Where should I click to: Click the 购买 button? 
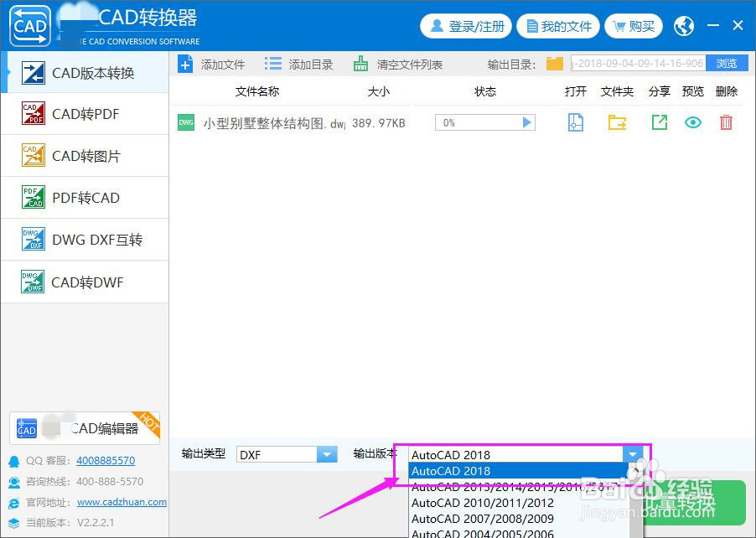click(633, 26)
